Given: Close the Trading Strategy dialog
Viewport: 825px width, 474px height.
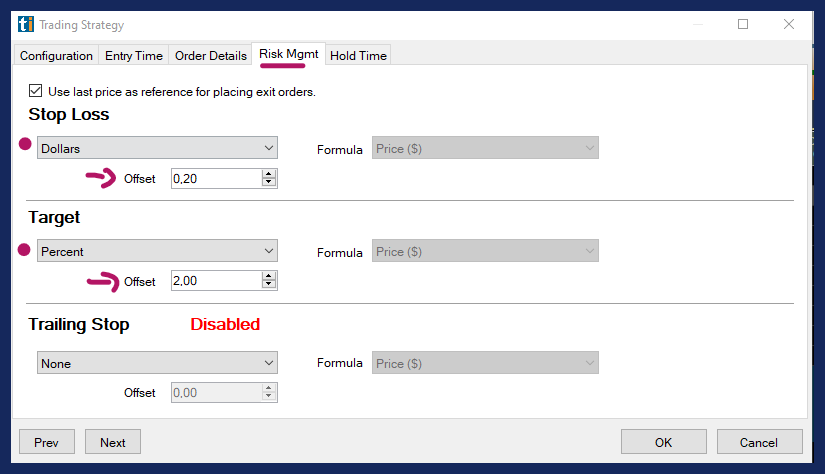Looking at the screenshot, I should click(x=790, y=24).
